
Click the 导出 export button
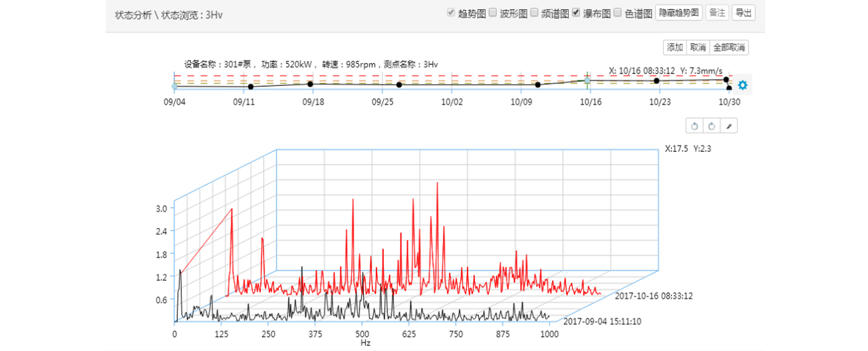(743, 13)
